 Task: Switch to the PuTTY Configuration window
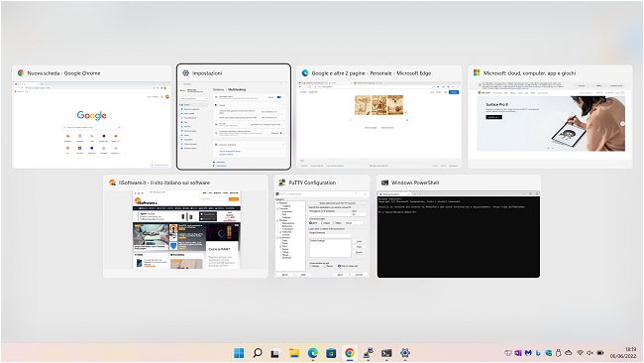point(322,226)
